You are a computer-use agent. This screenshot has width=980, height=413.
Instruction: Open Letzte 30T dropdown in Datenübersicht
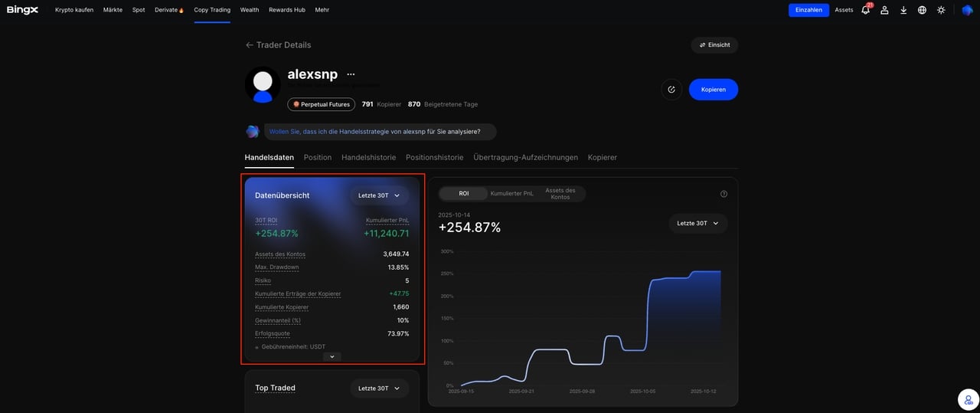point(379,195)
